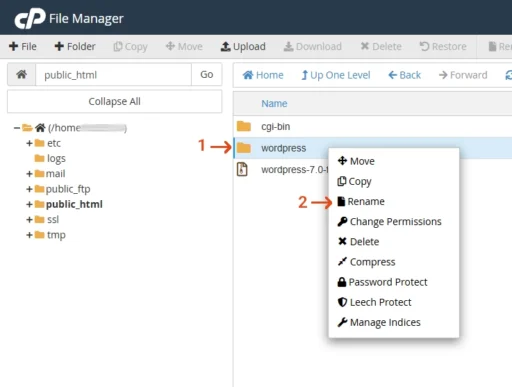Click the cgi-bin folder icon

click(244, 126)
